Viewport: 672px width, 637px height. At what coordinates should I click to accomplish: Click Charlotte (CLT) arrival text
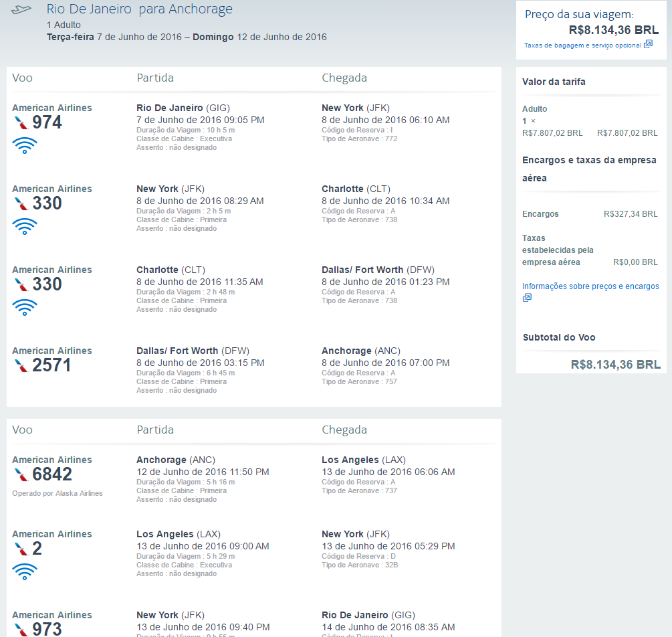[356, 189]
